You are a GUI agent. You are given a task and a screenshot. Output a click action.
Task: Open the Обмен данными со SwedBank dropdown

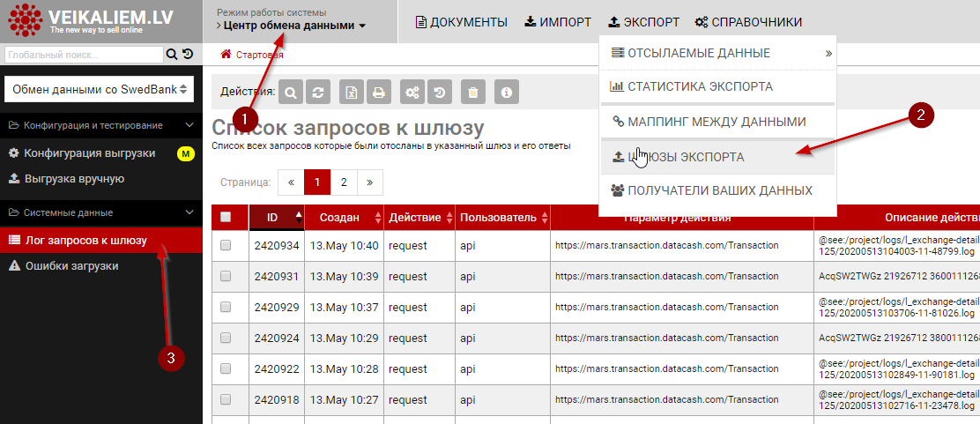[x=99, y=89]
